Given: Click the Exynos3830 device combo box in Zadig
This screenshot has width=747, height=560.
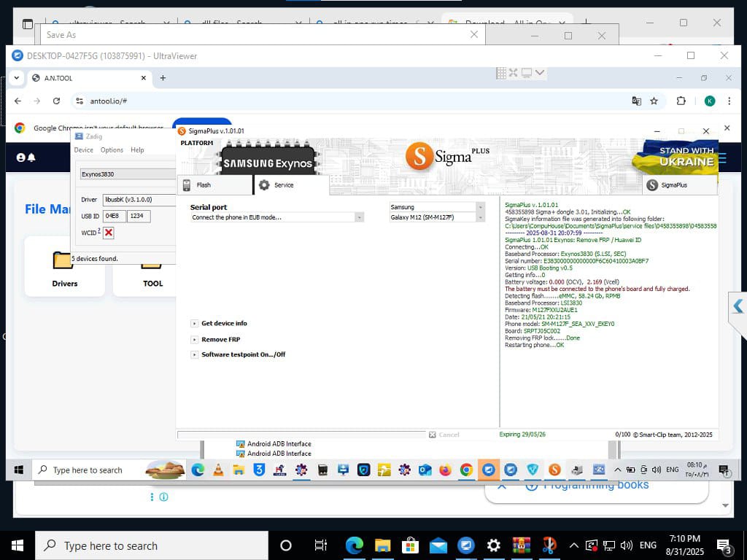Looking at the screenshot, I should [x=128, y=174].
